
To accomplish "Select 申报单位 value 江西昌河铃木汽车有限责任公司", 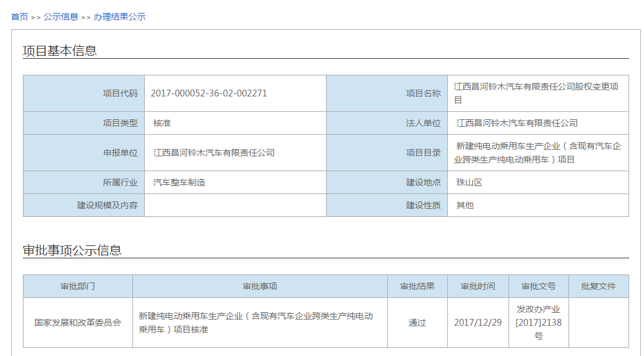I will point(214,153).
